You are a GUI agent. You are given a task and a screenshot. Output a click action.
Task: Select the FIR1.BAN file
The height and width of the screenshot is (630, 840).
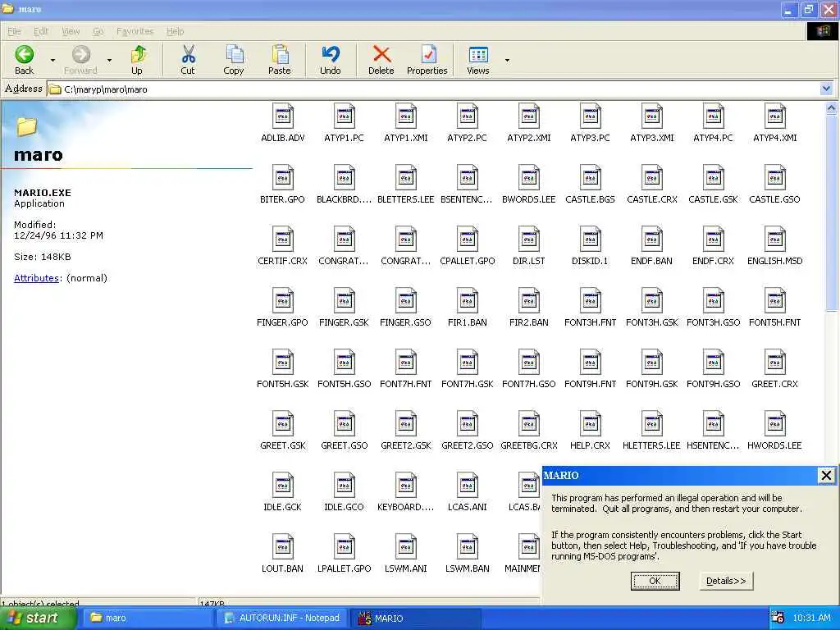click(467, 308)
